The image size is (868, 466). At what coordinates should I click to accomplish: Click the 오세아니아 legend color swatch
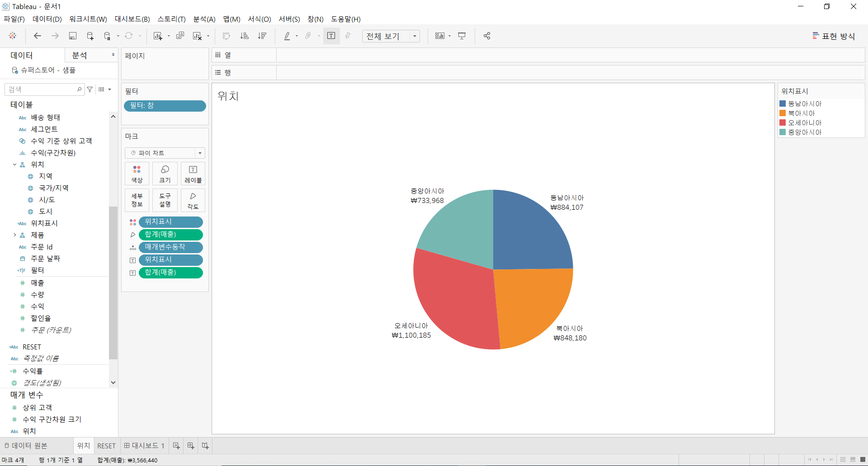coord(783,122)
